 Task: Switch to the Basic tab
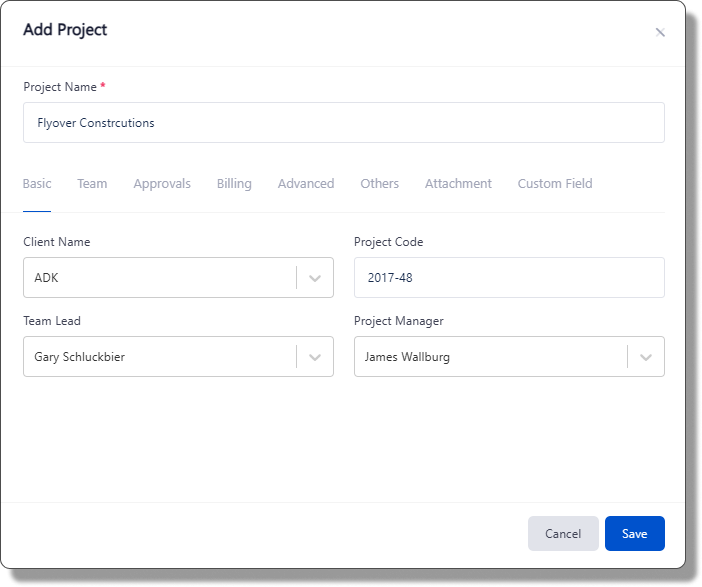click(37, 184)
